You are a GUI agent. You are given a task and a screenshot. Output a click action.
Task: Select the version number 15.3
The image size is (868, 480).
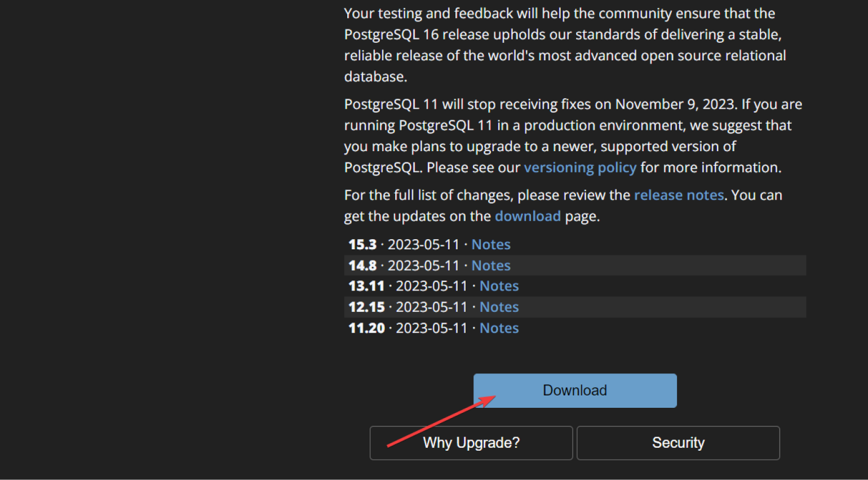(x=362, y=244)
